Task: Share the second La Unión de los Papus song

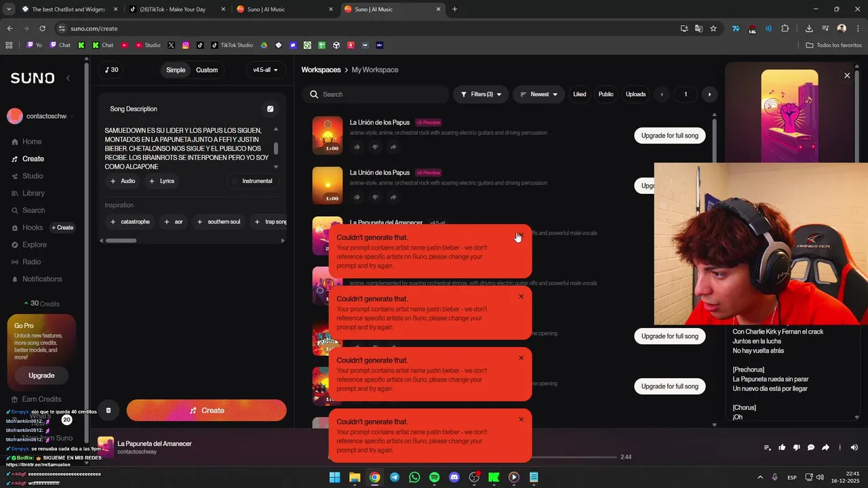Action: click(393, 197)
